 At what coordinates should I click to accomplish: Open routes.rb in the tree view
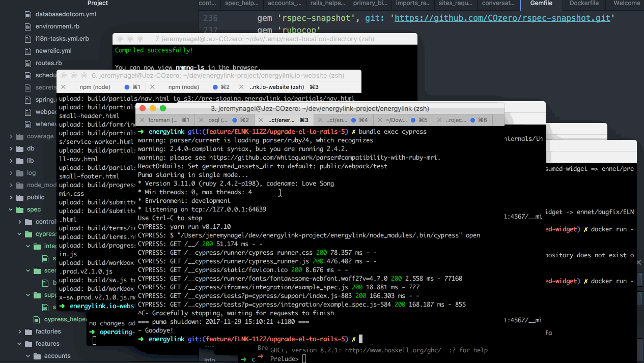pos(48,63)
